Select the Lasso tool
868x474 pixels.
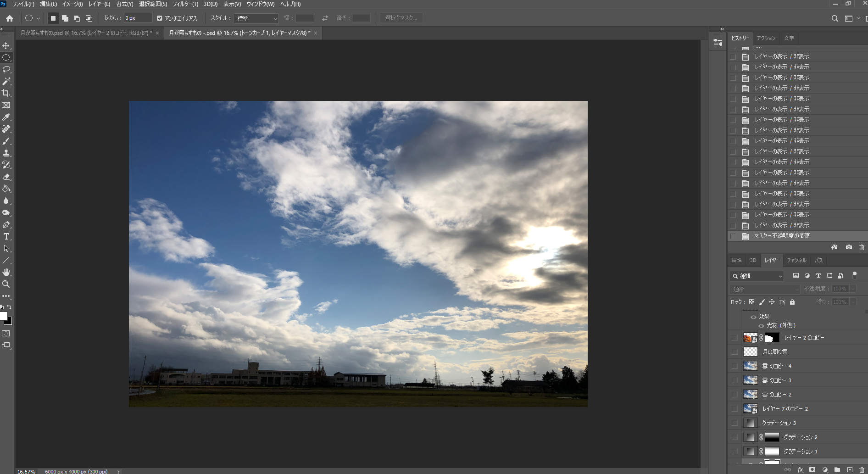click(6, 70)
